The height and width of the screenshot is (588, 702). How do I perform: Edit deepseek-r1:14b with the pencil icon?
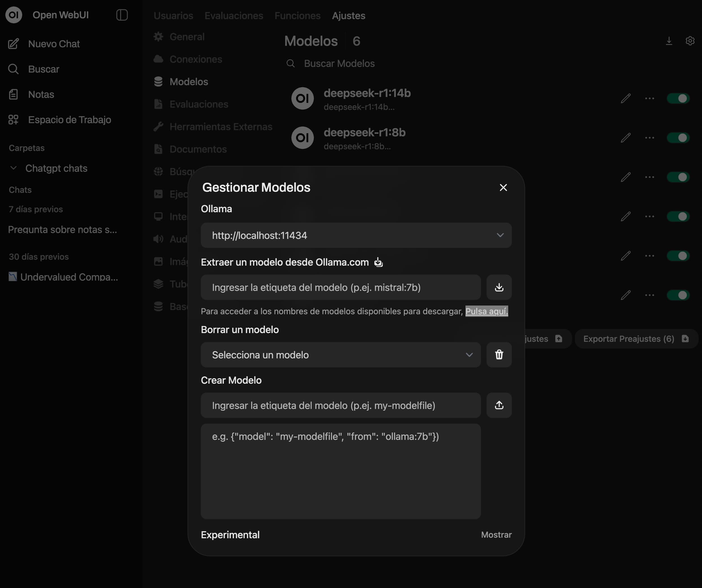[625, 99]
